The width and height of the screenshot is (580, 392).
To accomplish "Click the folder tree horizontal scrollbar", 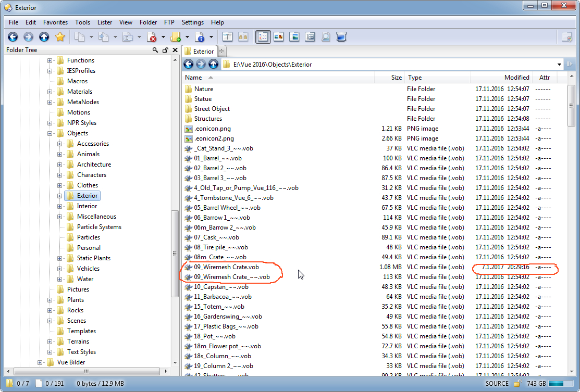I will 87,371.
